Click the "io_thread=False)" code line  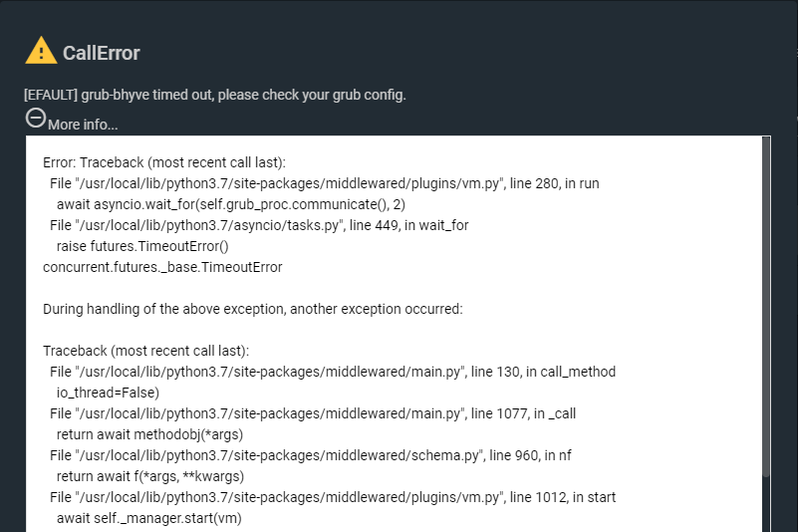[x=108, y=393]
